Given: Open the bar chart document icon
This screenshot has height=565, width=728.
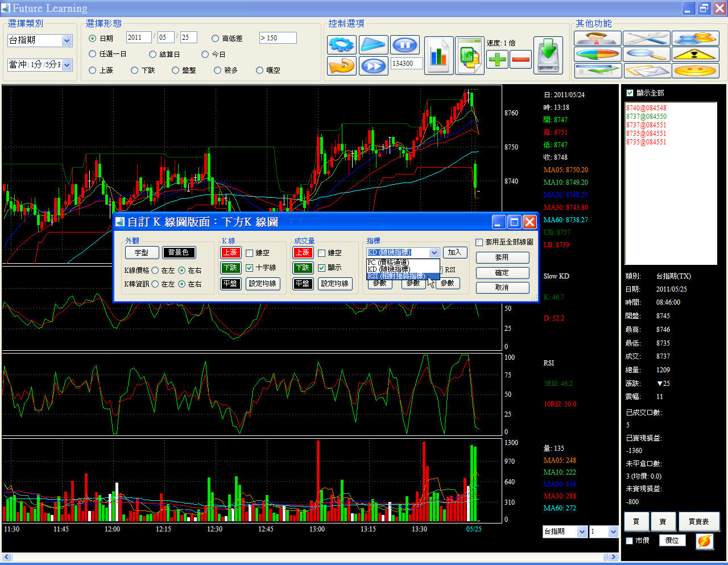Looking at the screenshot, I should [x=439, y=55].
